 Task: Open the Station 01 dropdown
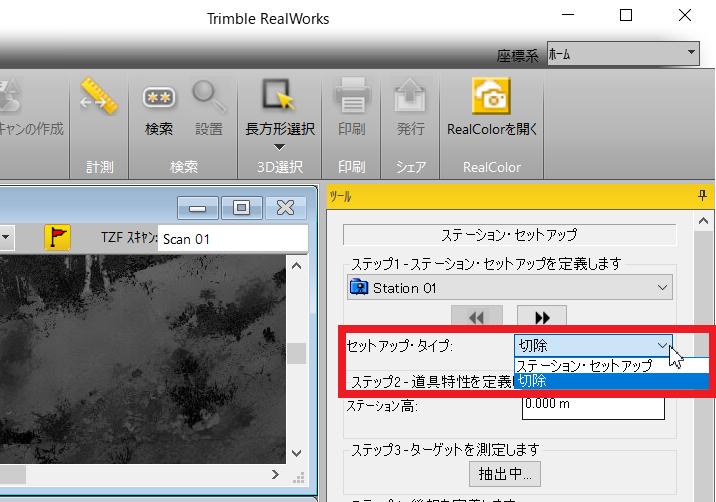tap(510, 287)
